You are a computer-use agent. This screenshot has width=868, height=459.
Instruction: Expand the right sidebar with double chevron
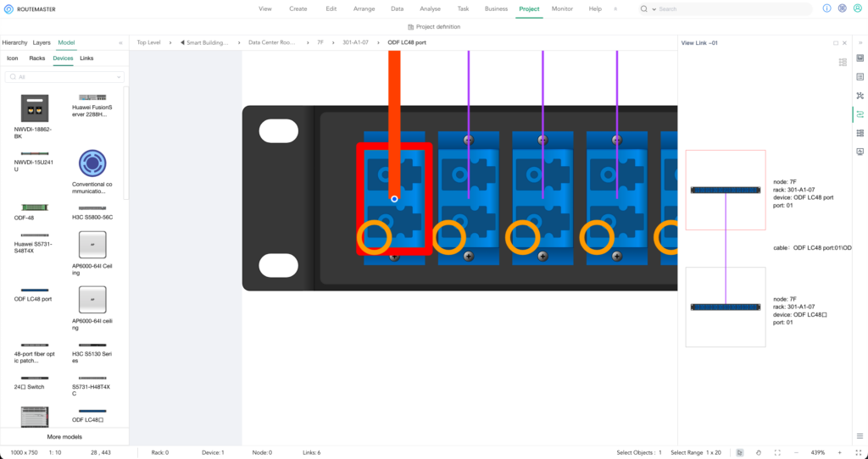859,42
